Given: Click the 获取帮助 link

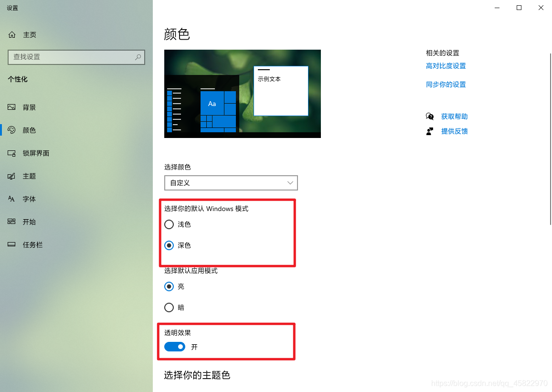Looking at the screenshot, I should (x=455, y=117).
